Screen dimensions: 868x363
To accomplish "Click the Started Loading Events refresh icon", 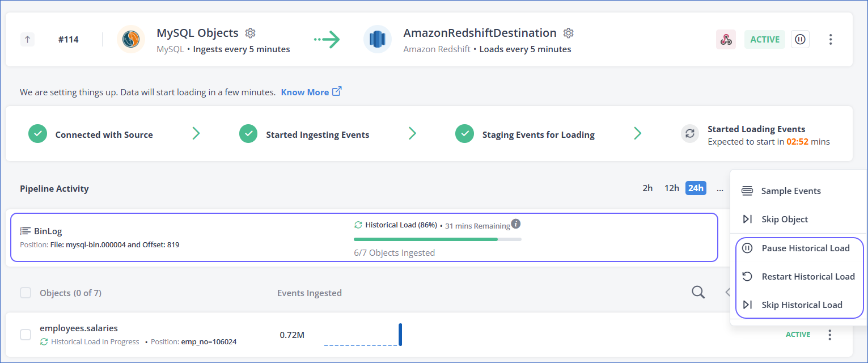I will coord(690,134).
